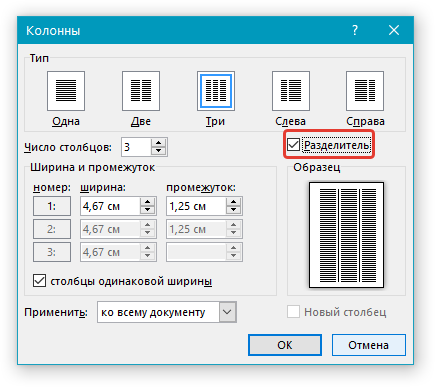
Task: Decrease column 3 ширина with down arrow
Action: click(x=147, y=256)
